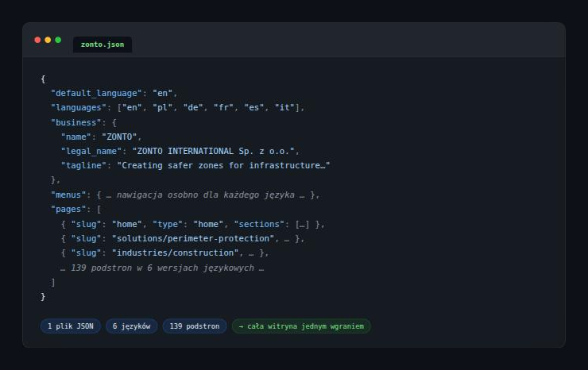Click the "business" key

point(75,122)
